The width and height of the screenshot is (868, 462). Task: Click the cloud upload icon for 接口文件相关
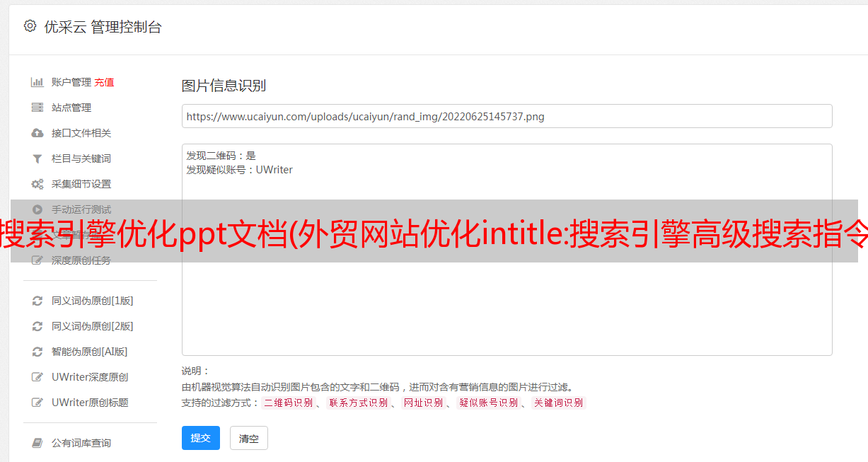[37, 133]
